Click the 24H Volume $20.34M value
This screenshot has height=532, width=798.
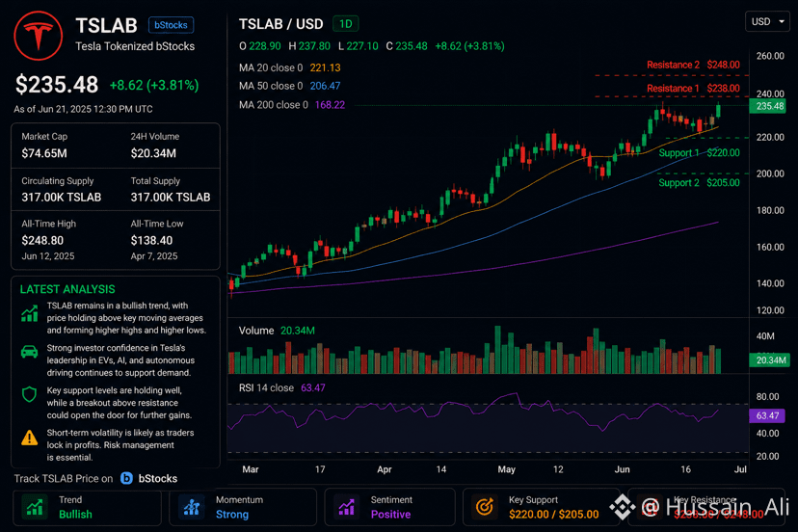click(x=153, y=153)
